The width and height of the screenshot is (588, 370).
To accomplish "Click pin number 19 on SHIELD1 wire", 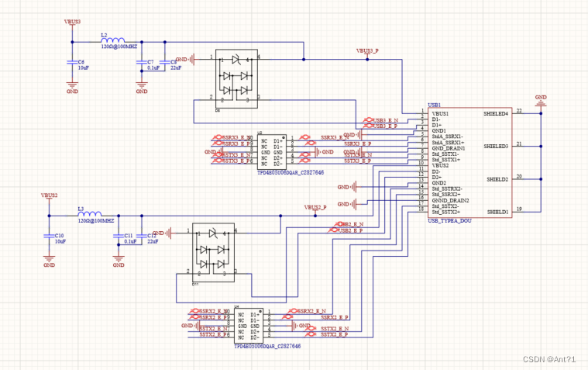I will click(x=519, y=209).
